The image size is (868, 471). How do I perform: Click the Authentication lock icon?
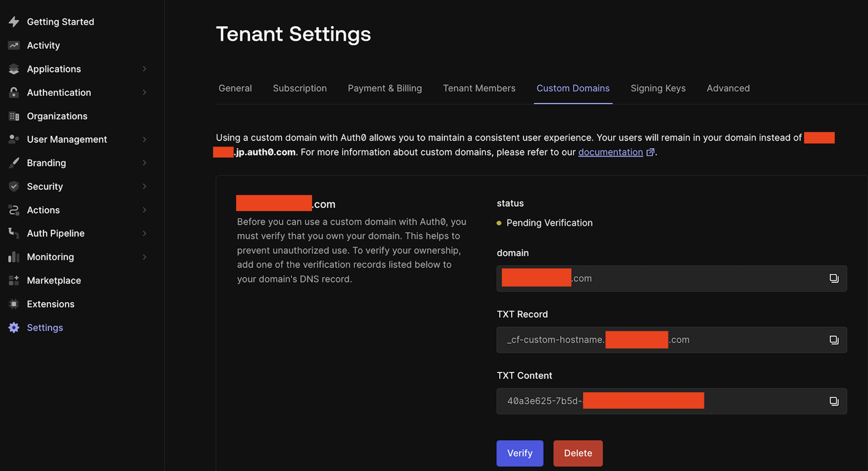[14, 92]
